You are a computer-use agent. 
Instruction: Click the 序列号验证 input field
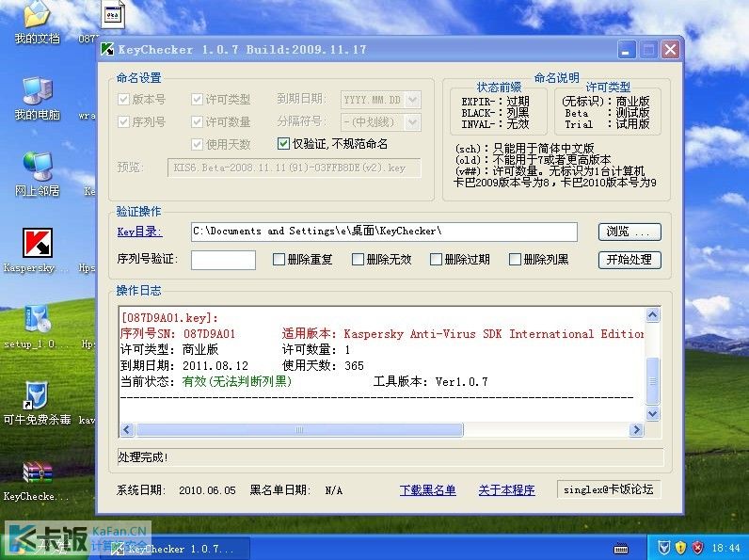click(x=223, y=260)
